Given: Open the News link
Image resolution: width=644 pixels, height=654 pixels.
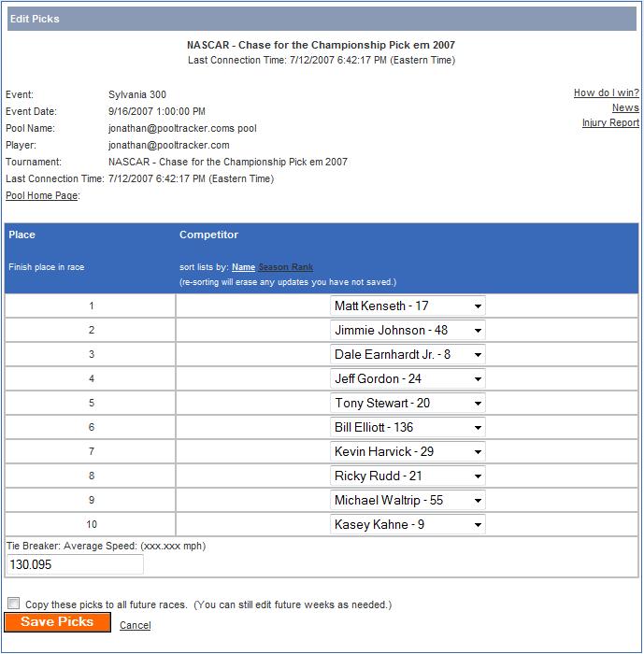Looking at the screenshot, I should click(625, 107).
